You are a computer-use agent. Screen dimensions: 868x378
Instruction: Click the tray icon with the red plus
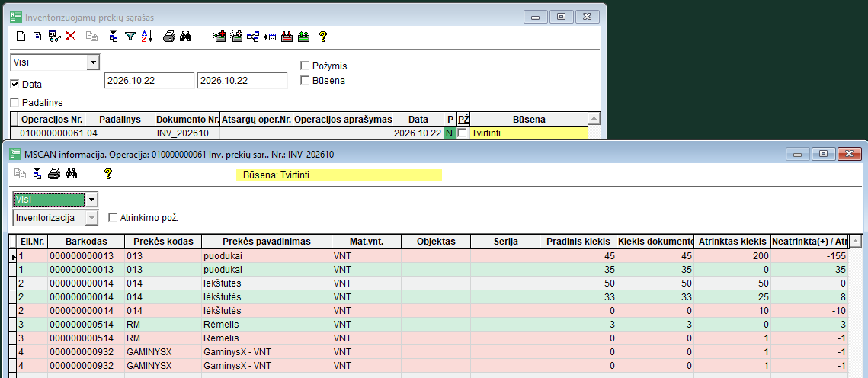pyautogui.click(x=219, y=37)
